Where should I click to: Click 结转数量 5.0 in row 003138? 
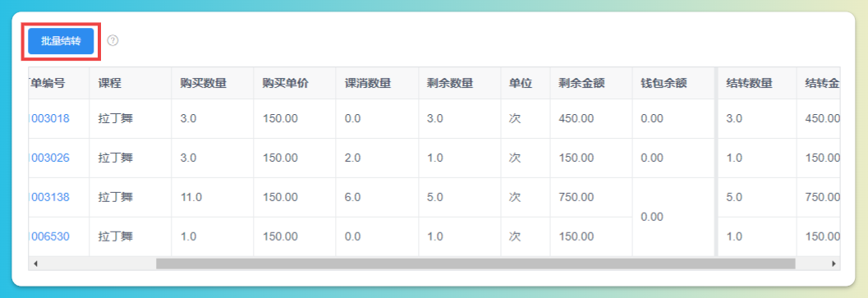click(x=735, y=197)
